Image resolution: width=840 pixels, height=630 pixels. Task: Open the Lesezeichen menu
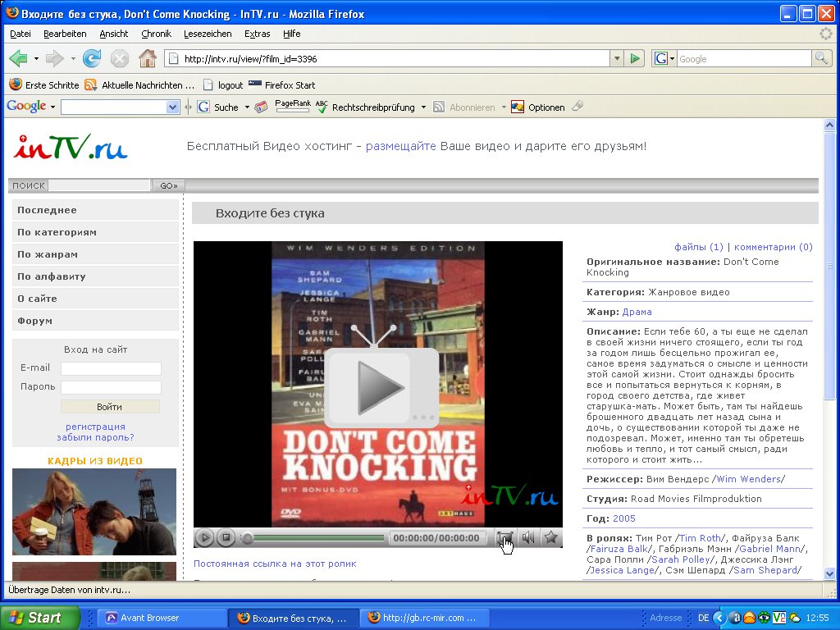(x=208, y=34)
